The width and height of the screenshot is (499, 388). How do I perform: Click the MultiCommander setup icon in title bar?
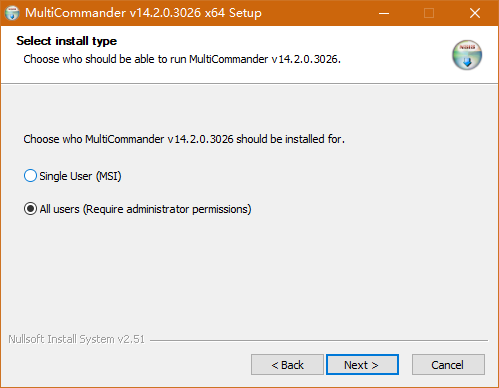[12, 13]
